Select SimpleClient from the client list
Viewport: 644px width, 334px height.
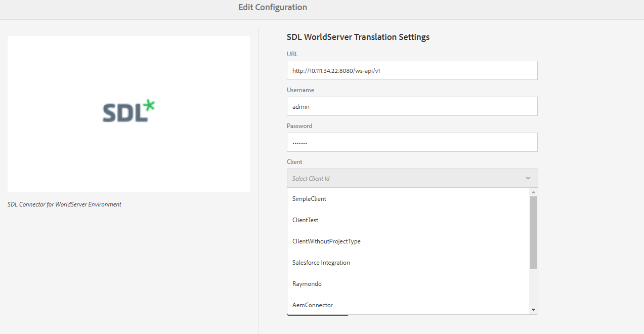click(x=408, y=199)
